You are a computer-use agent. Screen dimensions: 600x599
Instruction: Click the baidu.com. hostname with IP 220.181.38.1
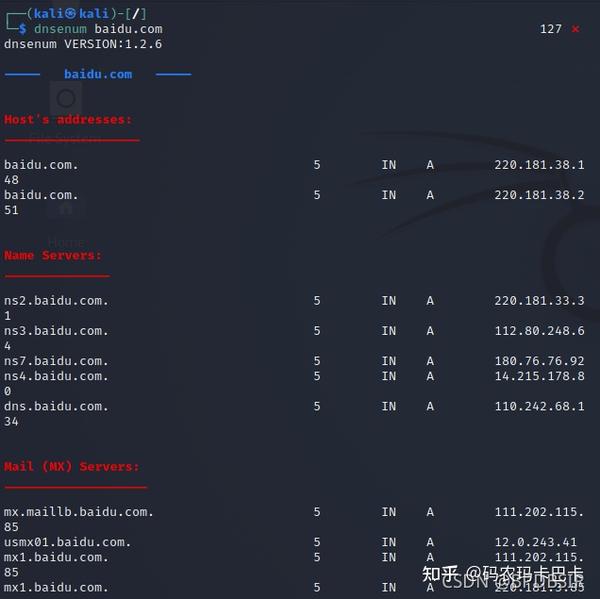coord(41,165)
